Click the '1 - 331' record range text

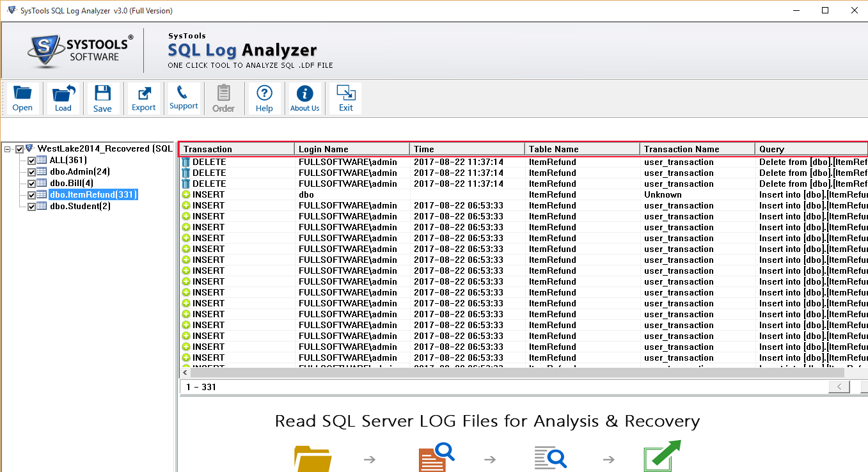click(201, 387)
